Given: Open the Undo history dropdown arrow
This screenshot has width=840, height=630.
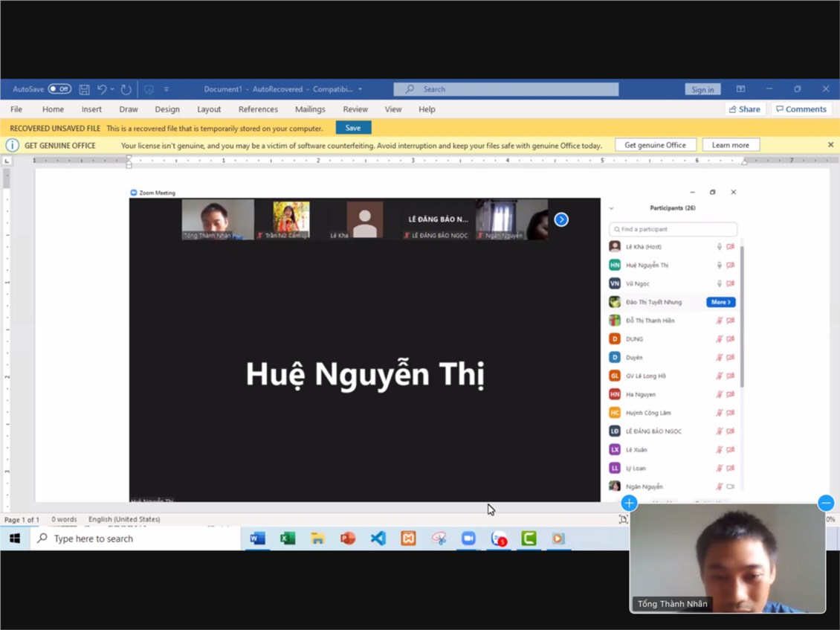Looking at the screenshot, I should (x=112, y=89).
